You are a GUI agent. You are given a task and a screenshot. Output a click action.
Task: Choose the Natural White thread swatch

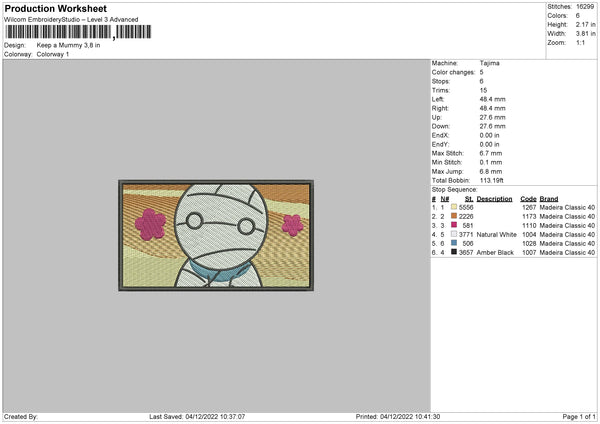454,234
